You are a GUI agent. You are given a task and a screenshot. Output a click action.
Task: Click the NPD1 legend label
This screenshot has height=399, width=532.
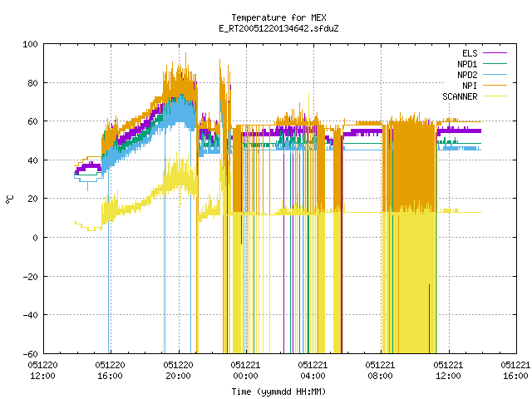click(x=467, y=64)
